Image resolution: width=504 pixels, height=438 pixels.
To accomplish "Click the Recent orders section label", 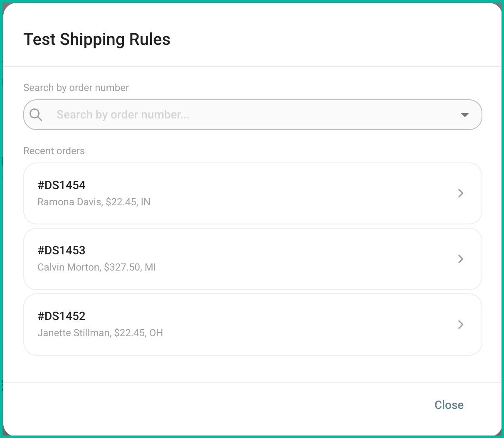I will click(54, 151).
